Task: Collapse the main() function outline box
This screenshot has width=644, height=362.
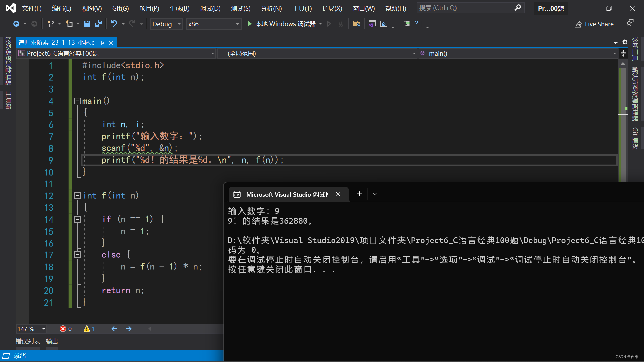Action: (x=77, y=101)
